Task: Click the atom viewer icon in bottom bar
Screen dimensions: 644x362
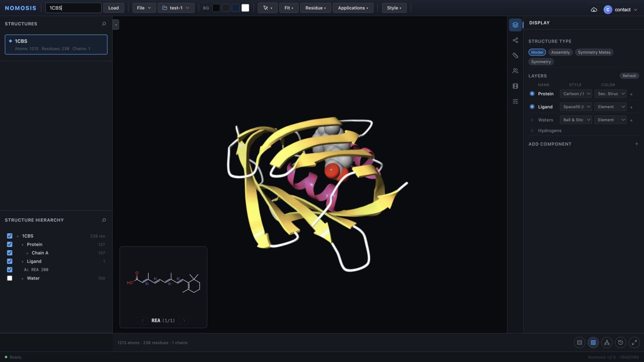Action: (x=593, y=343)
